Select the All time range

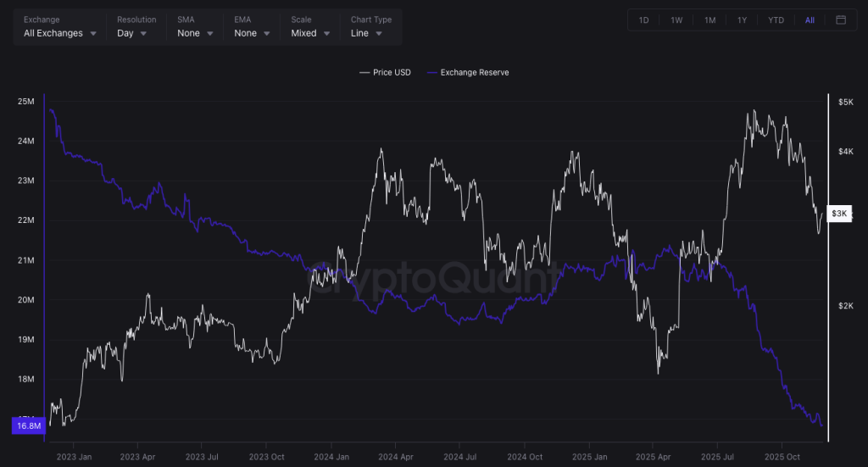(810, 20)
